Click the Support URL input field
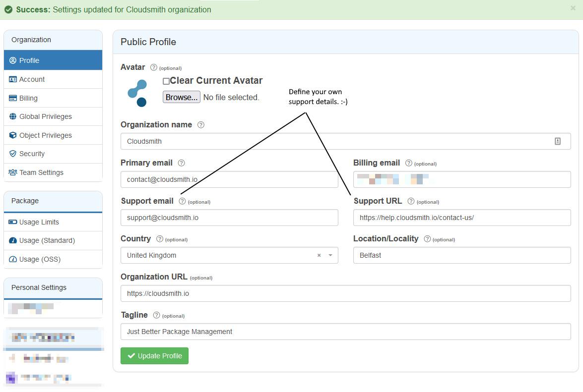The height and width of the screenshot is (392, 583). tap(462, 218)
